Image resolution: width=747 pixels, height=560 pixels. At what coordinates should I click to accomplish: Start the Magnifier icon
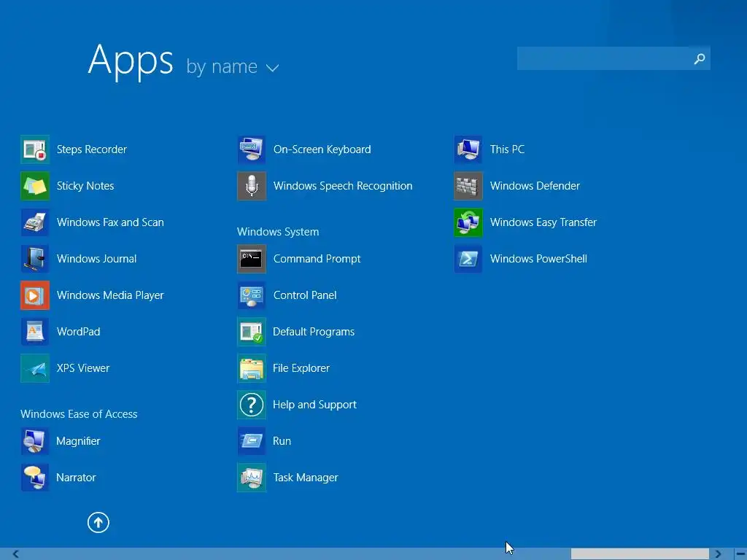pyautogui.click(x=35, y=441)
